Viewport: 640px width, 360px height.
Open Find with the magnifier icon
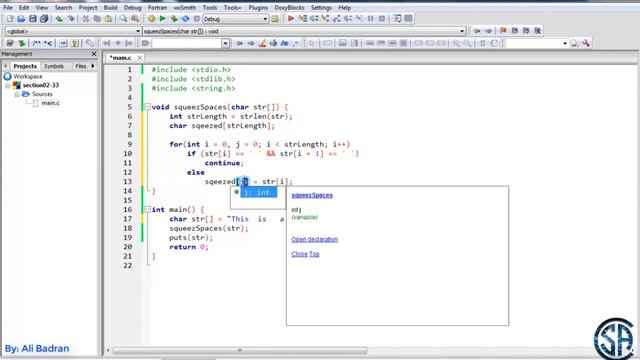click(123, 19)
